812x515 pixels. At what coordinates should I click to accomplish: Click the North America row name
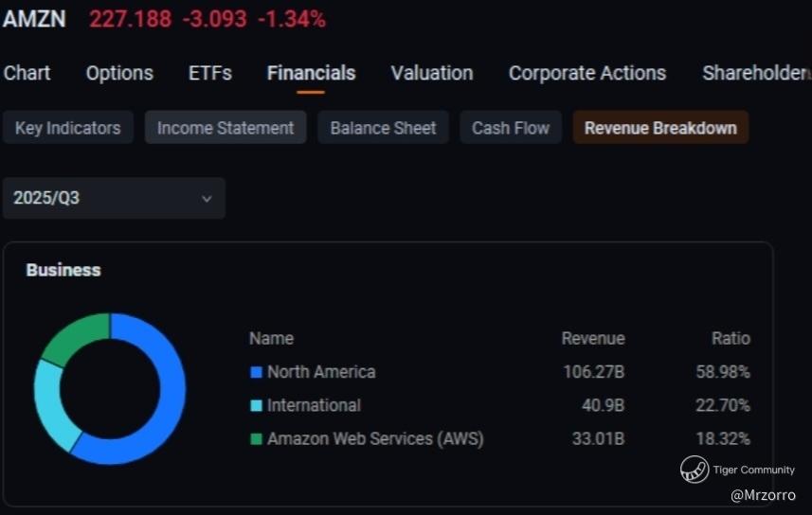[321, 372]
